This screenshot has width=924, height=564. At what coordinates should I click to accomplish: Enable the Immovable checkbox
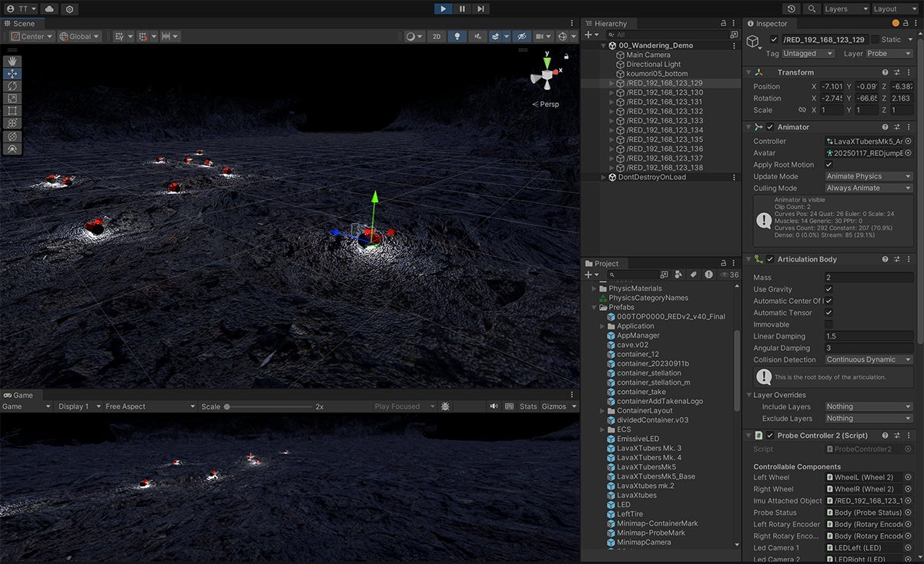click(x=829, y=325)
